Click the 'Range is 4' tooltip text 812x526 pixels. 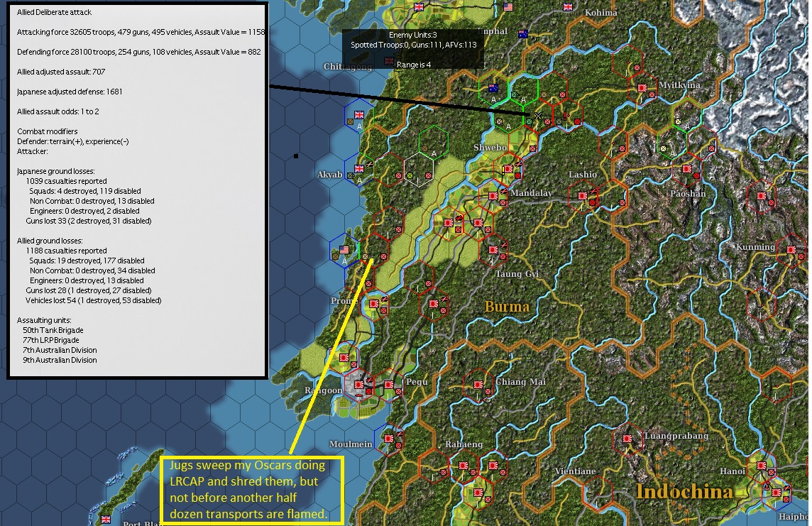pos(414,65)
